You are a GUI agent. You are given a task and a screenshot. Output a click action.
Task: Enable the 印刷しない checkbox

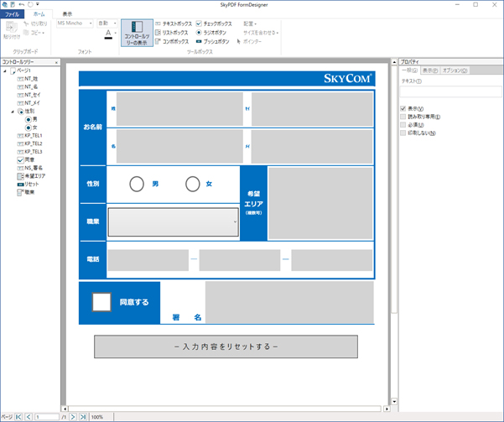(x=403, y=133)
